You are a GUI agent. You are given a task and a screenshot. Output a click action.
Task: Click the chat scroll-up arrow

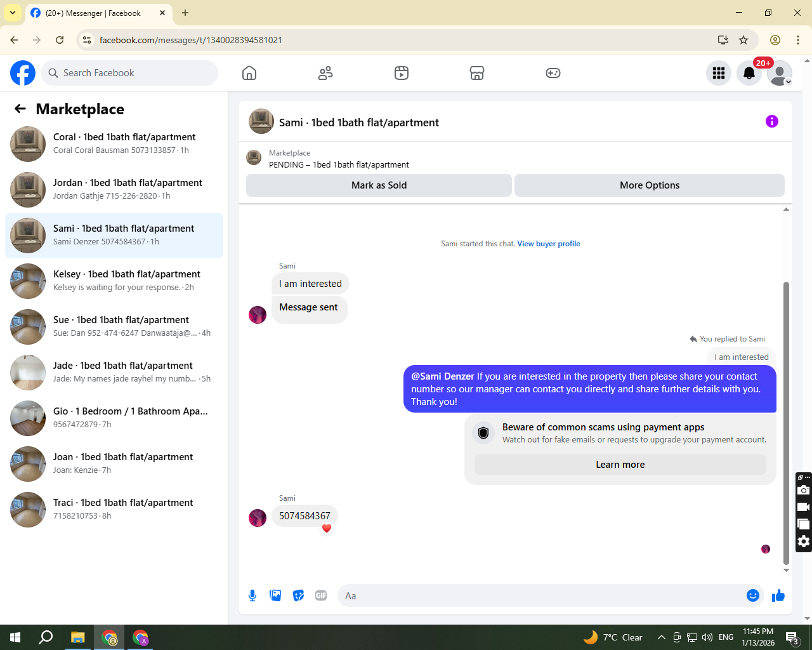tap(786, 209)
